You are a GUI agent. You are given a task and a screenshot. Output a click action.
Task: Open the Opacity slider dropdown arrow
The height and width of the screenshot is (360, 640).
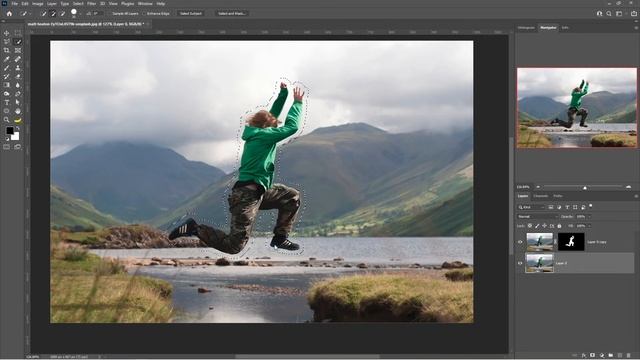(589, 217)
